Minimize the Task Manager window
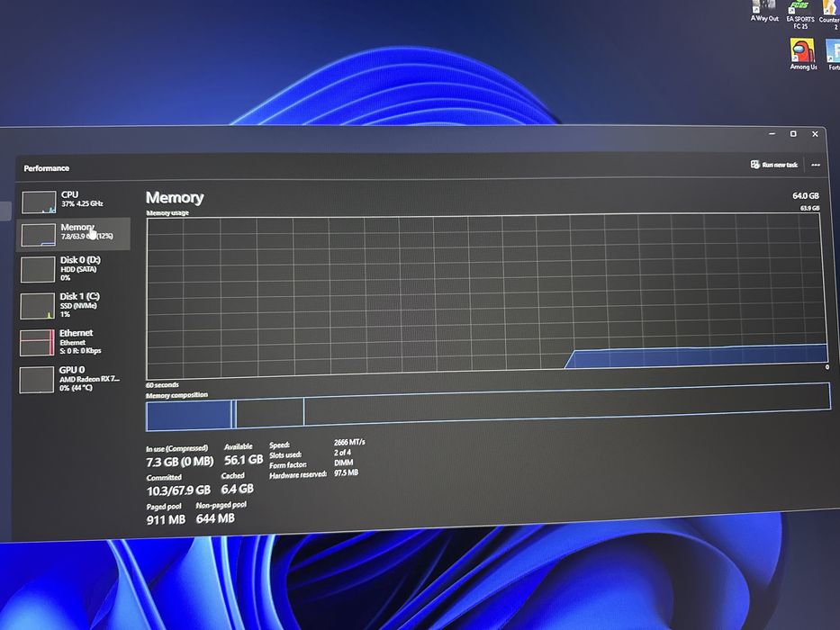The width and height of the screenshot is (840, 630). pos(772,134)
